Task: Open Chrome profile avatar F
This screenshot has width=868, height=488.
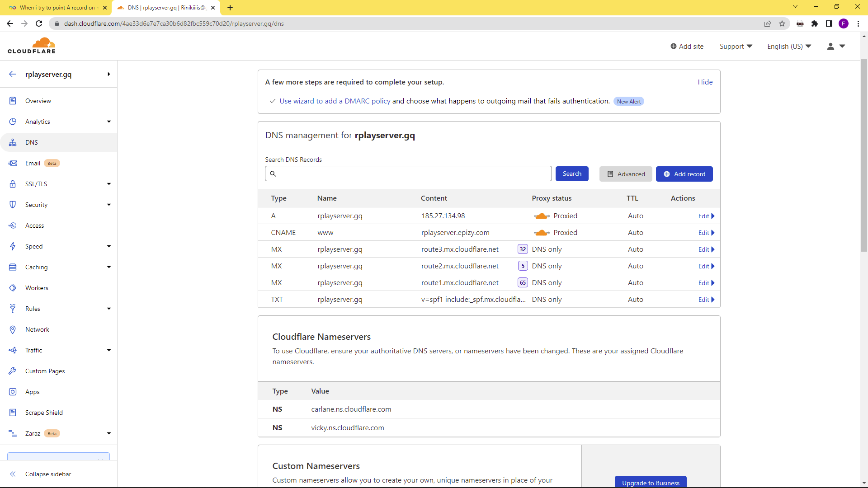Action: coord(844,23)
